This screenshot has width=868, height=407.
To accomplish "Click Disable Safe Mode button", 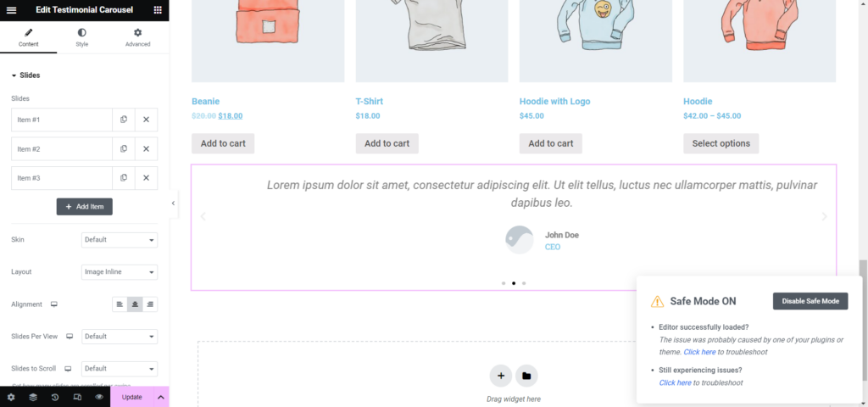I will [810, 301].
